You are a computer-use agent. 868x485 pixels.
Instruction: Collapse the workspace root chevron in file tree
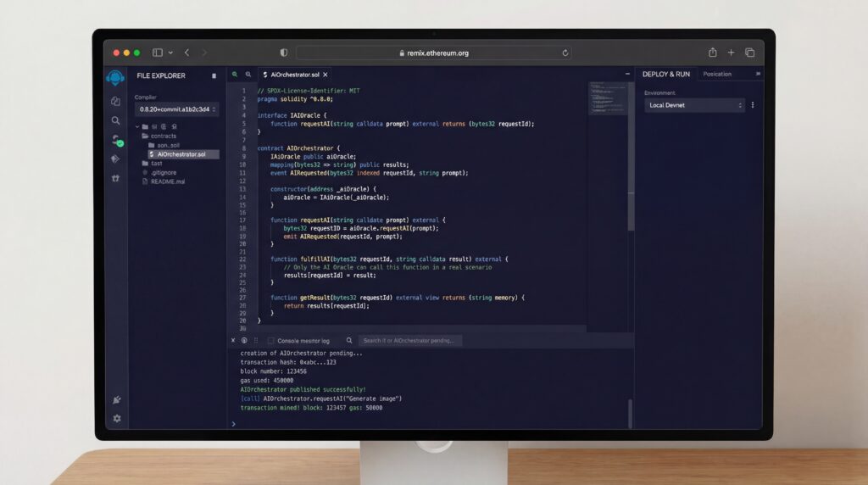[x=137, y=127]
